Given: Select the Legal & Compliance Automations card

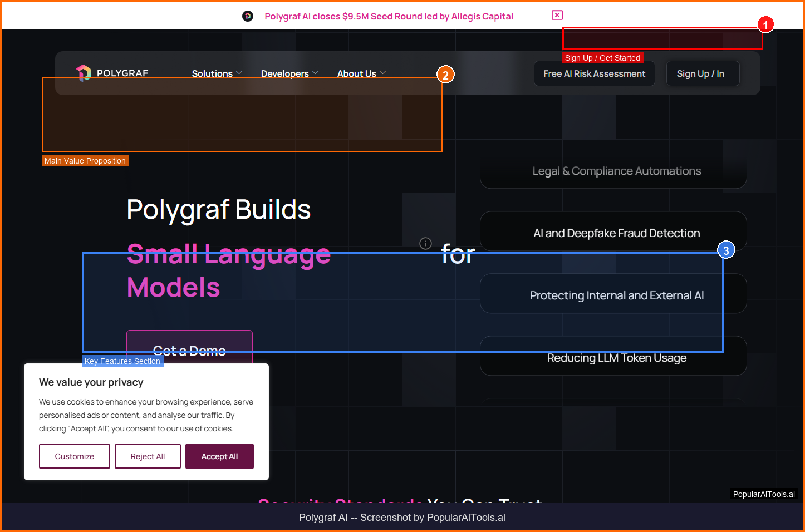Looking at the screenshot, I should click(616, 171).
